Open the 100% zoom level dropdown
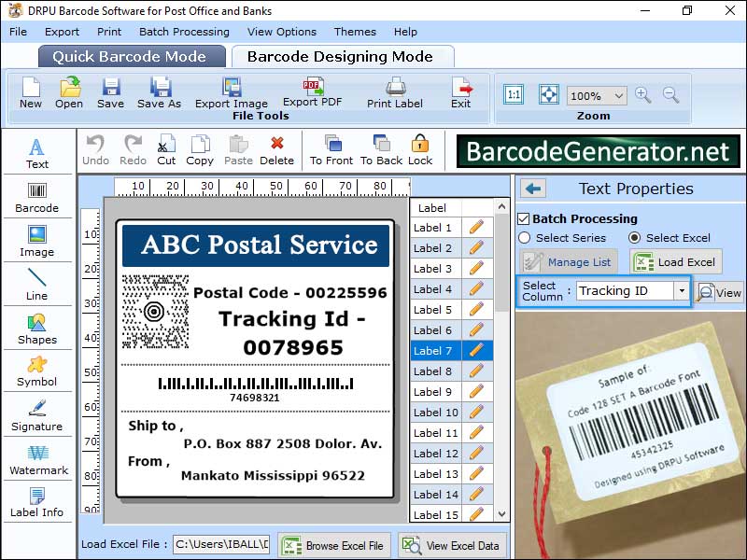Viewport: 747px width, 560px height. 620,95
